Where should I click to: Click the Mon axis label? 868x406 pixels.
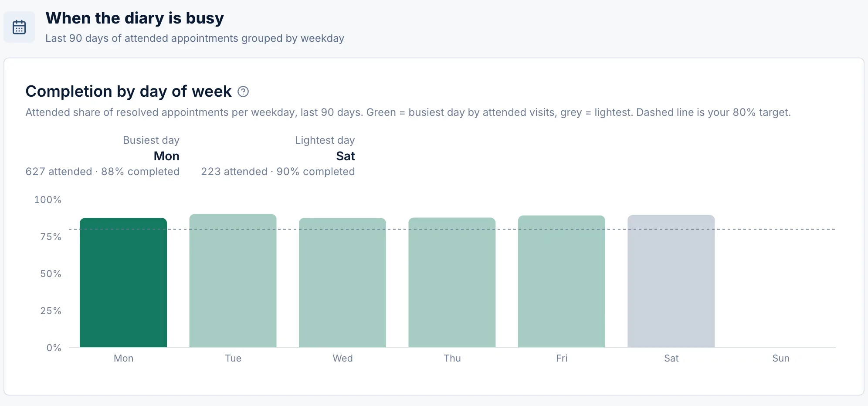[x=124, y=358]
